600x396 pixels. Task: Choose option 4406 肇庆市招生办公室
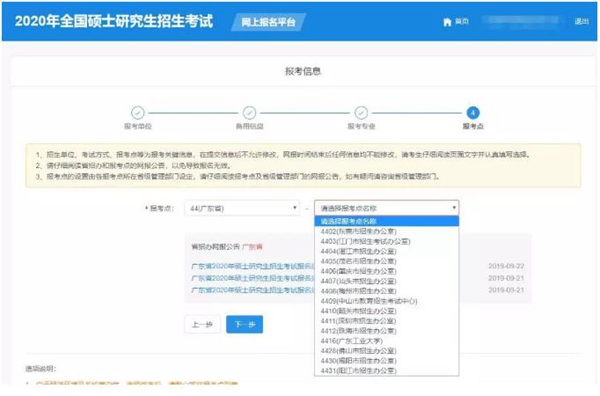point(386,271)
